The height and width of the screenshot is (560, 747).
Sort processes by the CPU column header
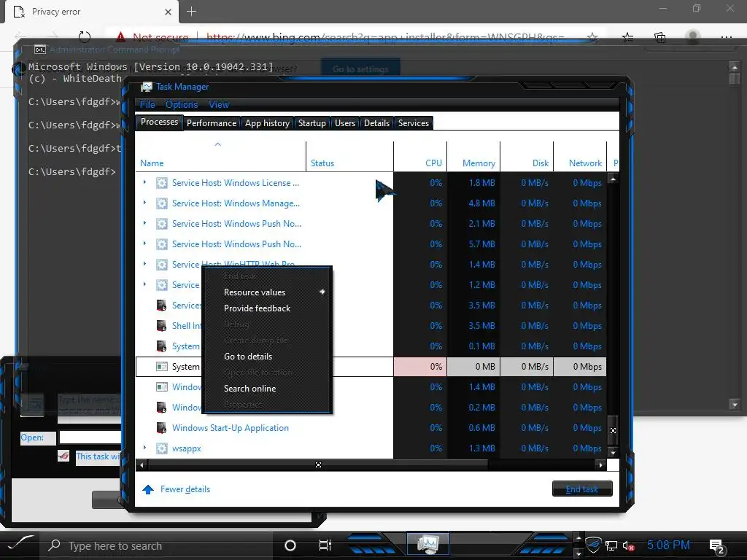[x=420, y=157]
